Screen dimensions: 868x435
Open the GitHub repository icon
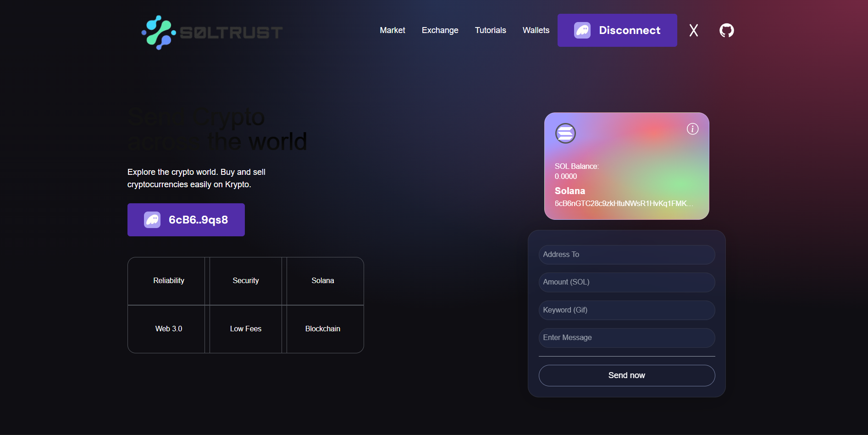click(x=726, y=30)
